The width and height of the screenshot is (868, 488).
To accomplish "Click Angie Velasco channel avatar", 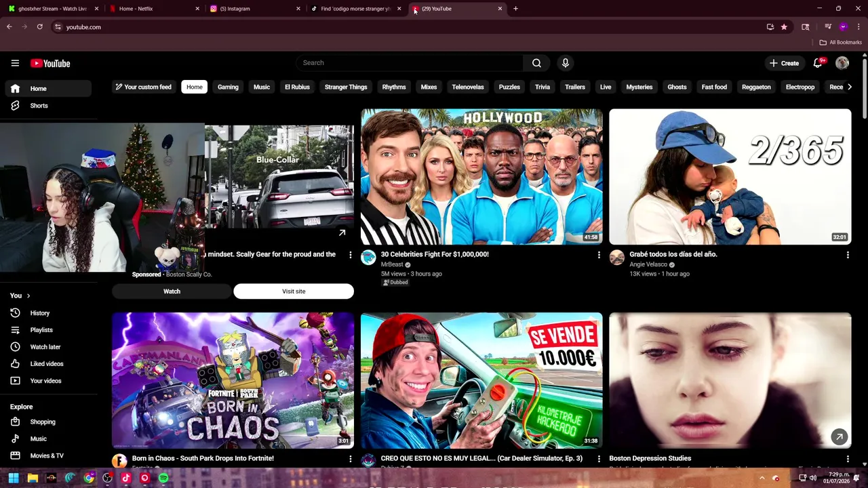I will [x=616, y=258].
